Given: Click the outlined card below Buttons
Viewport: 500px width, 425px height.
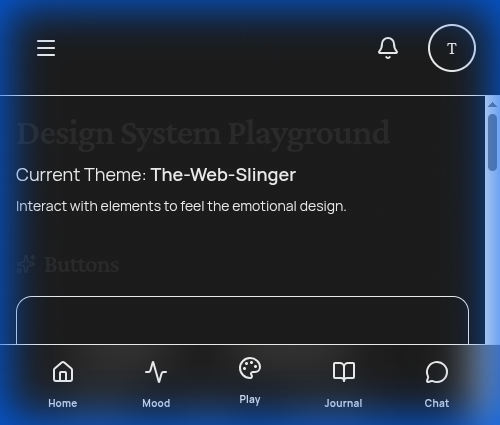Looking at the screenshot, I should pos(242,320).
